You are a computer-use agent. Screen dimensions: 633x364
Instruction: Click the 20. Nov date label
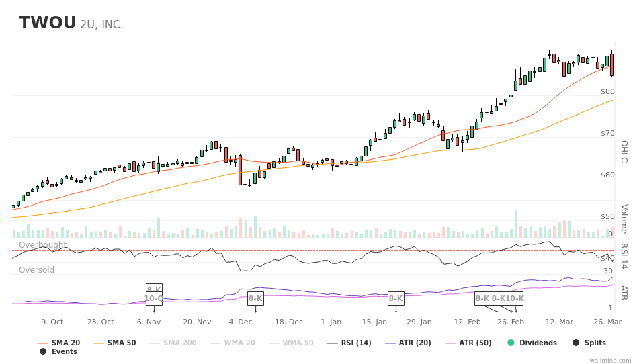pyautogui.click(x=197, y=322)
